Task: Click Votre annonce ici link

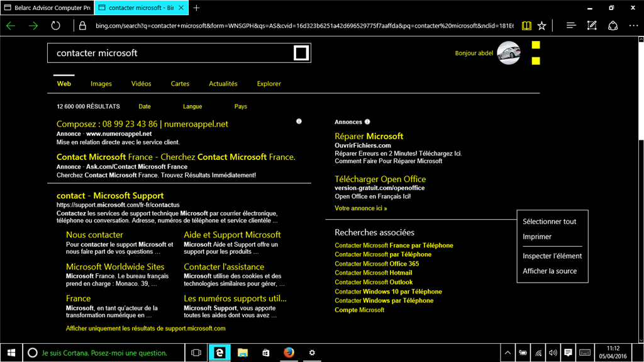Action: pyautogui.click(x=360, y=208)
